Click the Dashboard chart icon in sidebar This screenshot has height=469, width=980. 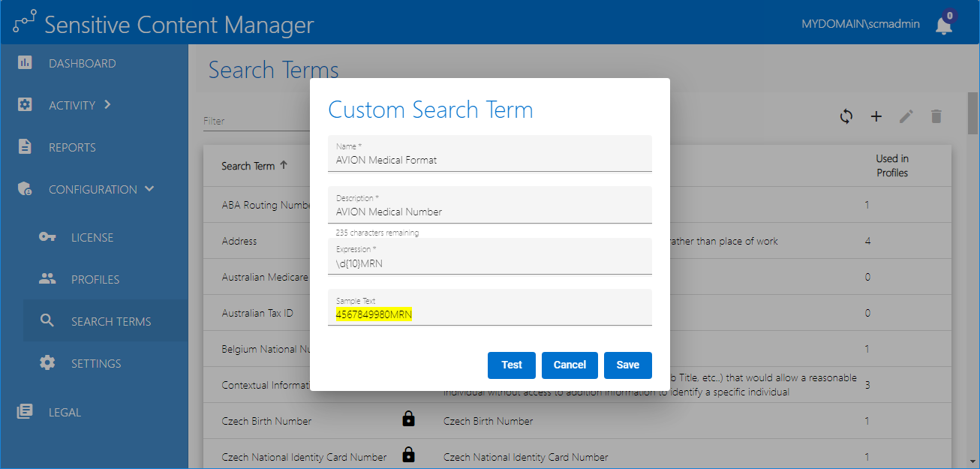25,62
